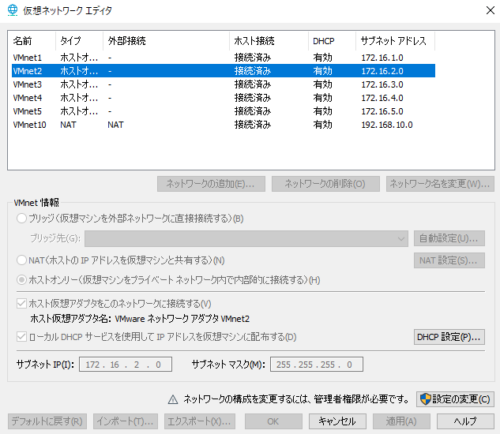500x434 pixels.
Task: Click 有効 DHCP cell in VMnet4 row
Action: pyautogui.click(x=323, y=98)
